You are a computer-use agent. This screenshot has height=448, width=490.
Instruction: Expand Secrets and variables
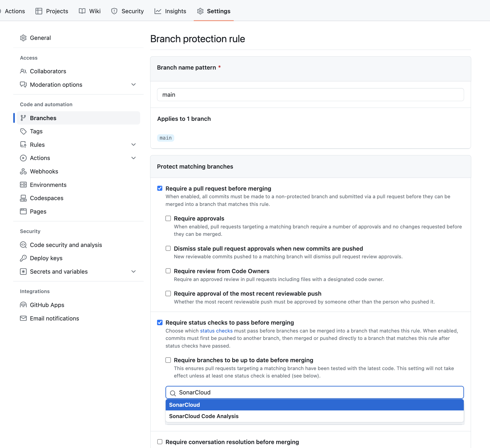click(x=134, y=271)
